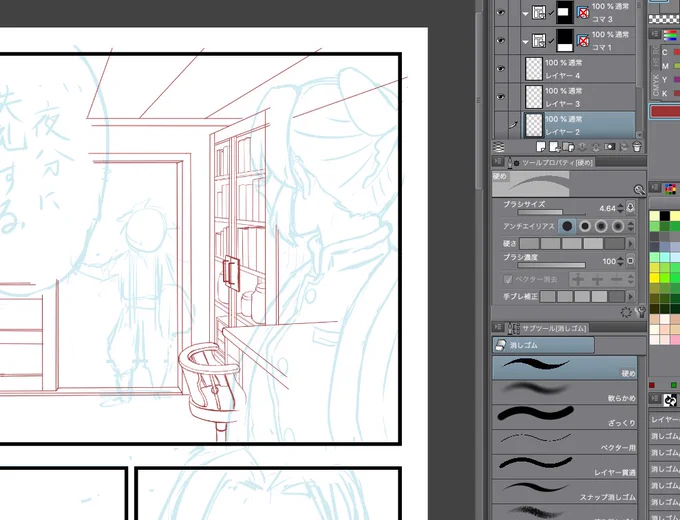Open the Sub Tool panel menu
The height and width of the screenshot is (520, 680).
tap(497, 327)
